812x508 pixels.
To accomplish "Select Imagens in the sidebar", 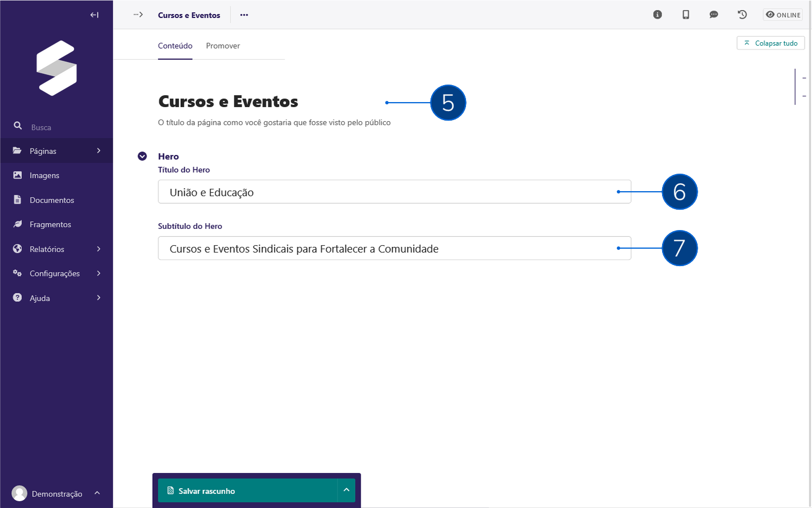I will [44, 175].
